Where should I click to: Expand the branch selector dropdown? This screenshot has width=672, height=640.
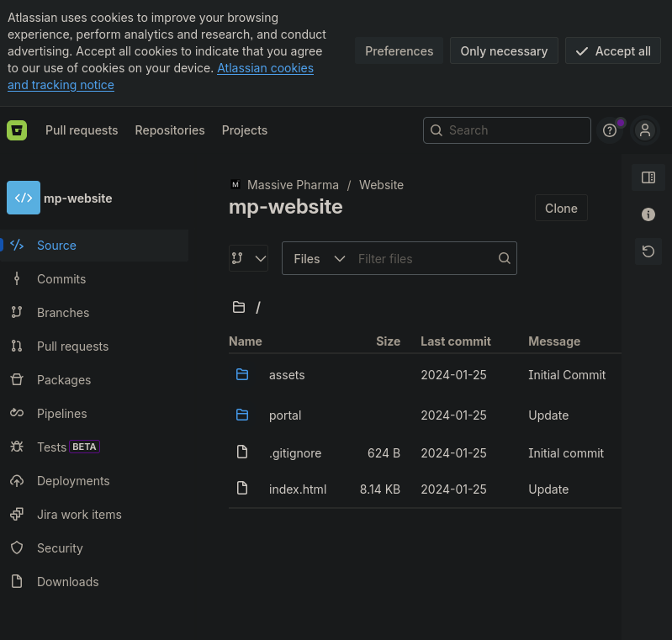(x=248, y=259)
